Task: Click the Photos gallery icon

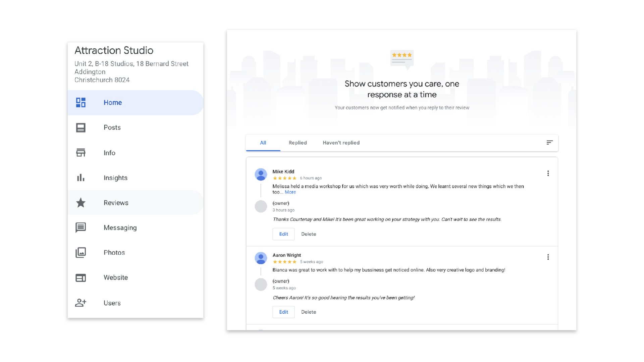Action: click(x=81, y=253)
